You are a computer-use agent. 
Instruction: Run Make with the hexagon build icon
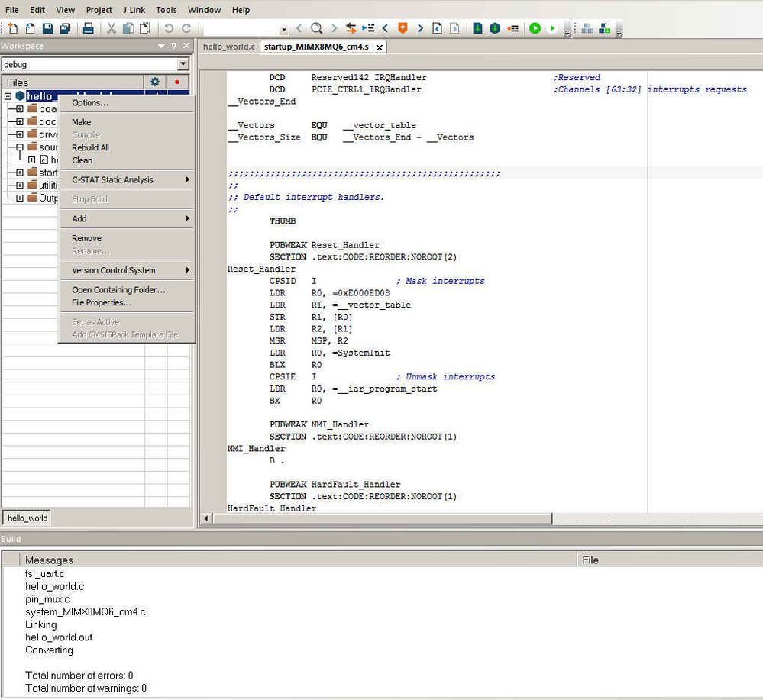point(495,28)
